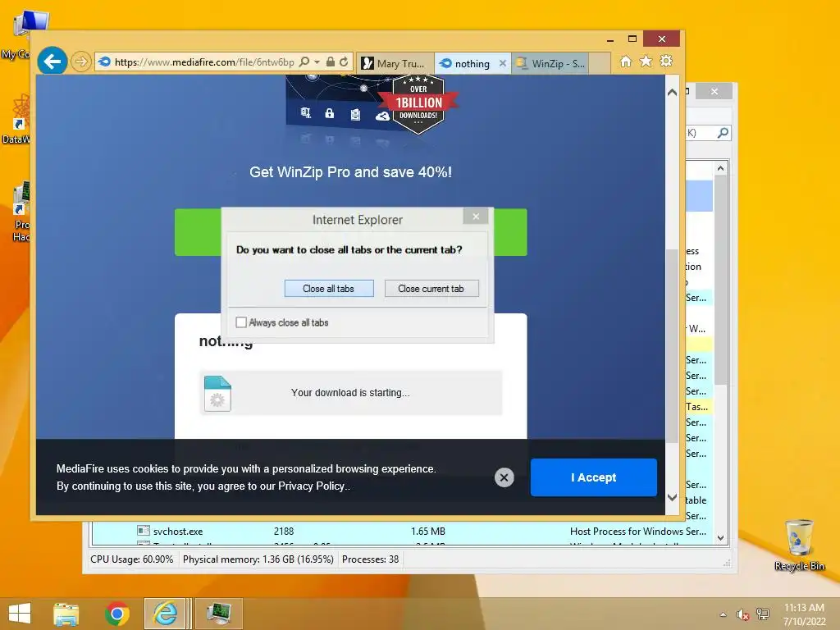Click the PID value 2188
The height and width of the screenshot is (630, 840).
coord(283,532)
